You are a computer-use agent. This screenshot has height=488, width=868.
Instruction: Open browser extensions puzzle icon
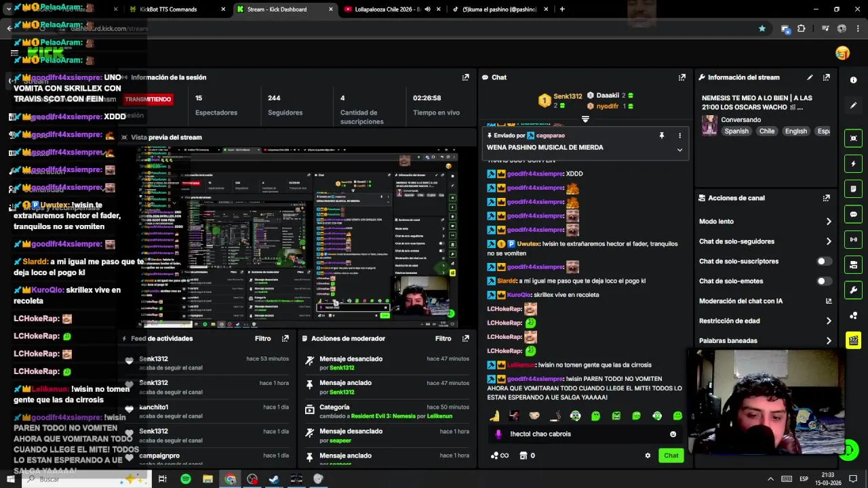pyautogui.click(x=802, y=28)
